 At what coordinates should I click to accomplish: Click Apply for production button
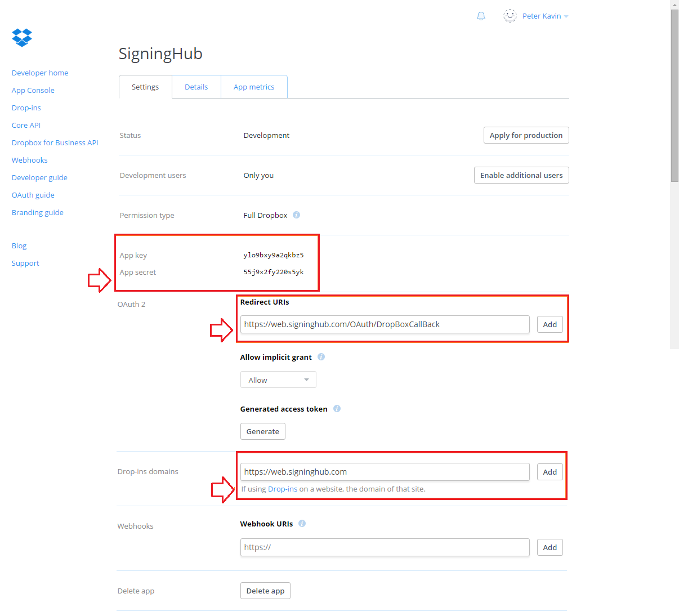[526, 135]
